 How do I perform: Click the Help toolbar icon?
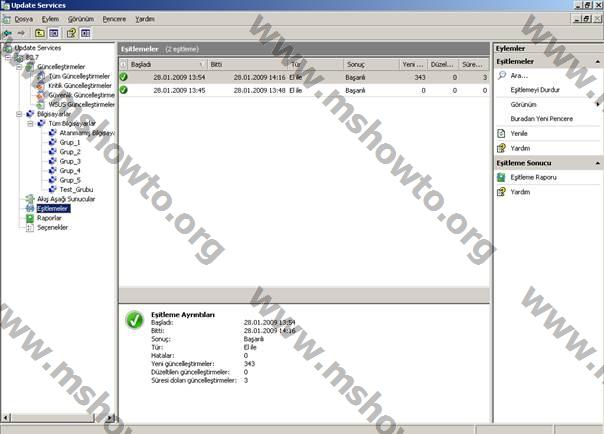[x=71, y=33]
